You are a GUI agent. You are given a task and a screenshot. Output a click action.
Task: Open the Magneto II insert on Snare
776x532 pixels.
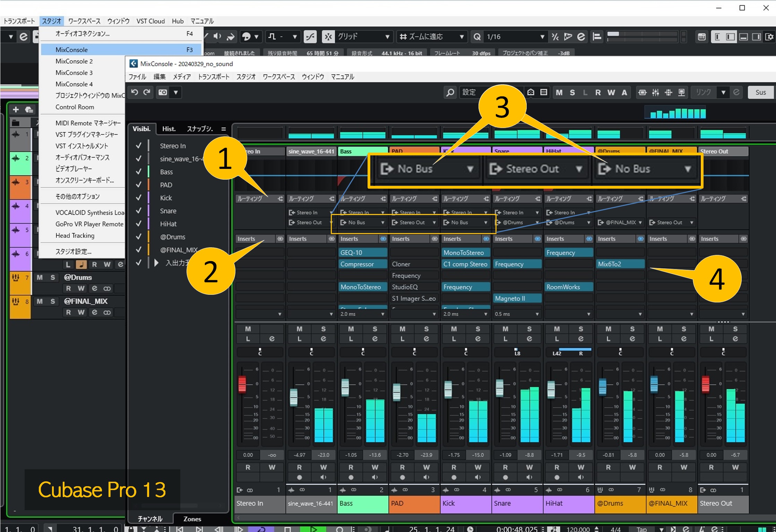[x=517, y=298]
